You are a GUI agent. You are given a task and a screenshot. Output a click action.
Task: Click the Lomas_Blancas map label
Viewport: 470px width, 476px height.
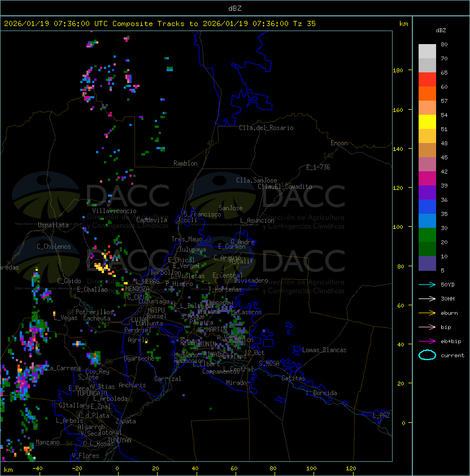[x=324, y=350]
